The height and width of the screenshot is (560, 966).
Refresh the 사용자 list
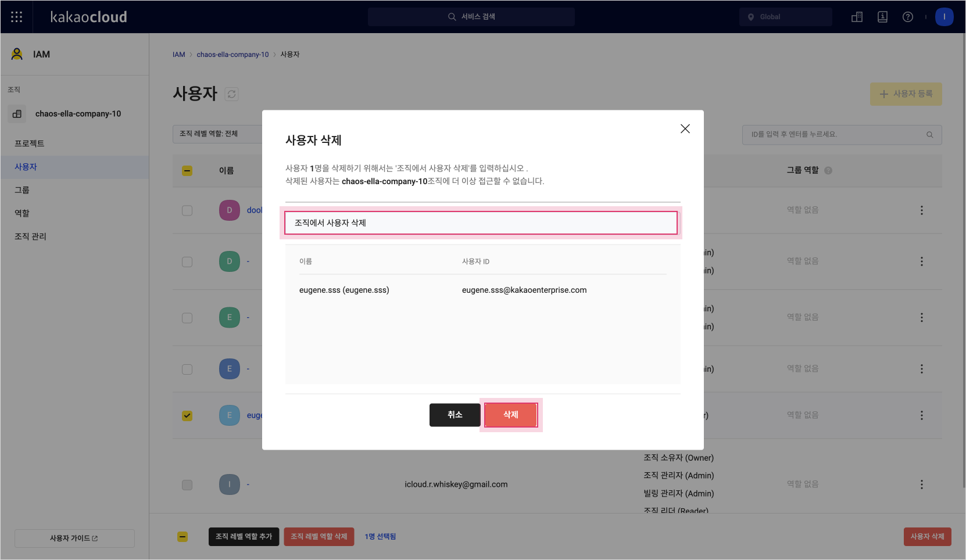click(231, 94)
